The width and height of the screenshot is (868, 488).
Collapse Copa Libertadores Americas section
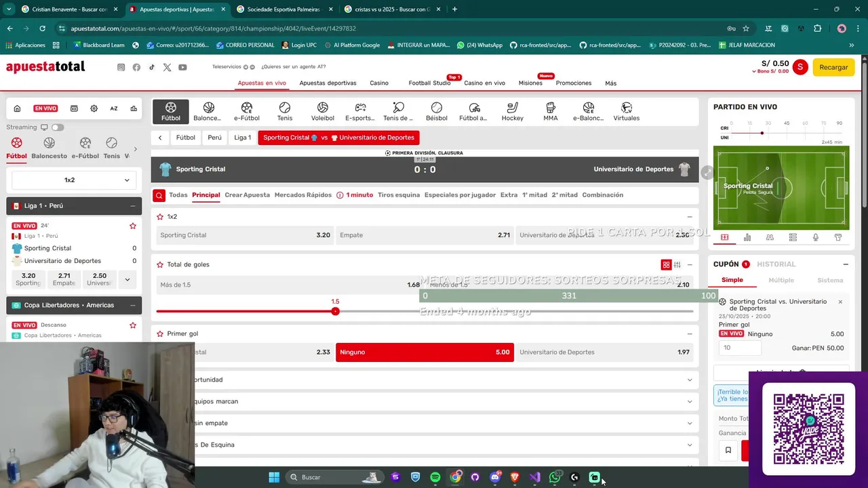tap(133, 305)
